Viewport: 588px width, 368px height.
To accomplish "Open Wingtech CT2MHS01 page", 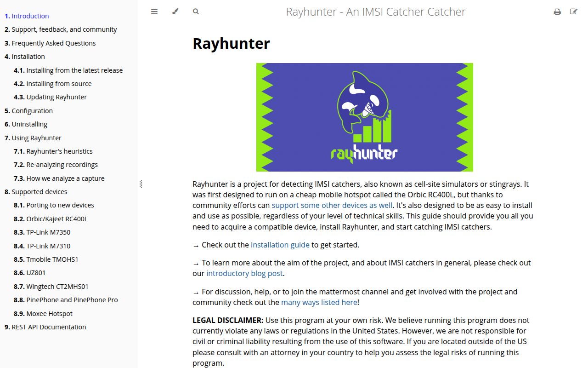I will 51,287.
